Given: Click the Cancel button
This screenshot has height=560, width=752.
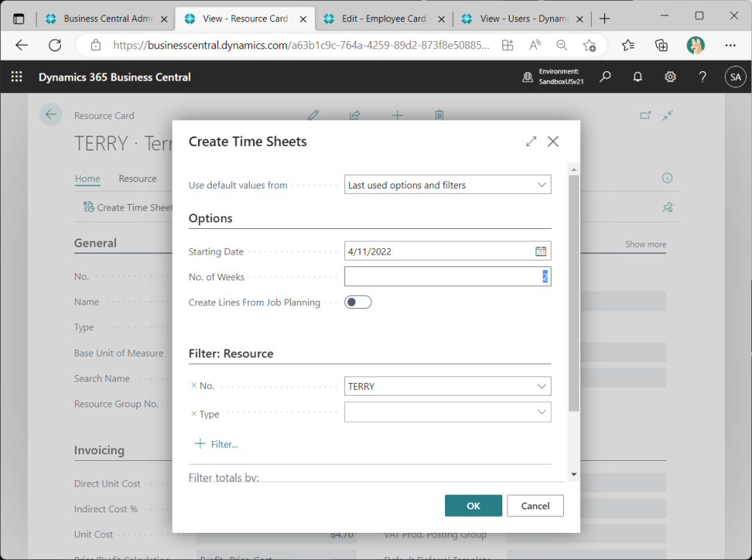Looking at the screenshot, I should [535, 506].
